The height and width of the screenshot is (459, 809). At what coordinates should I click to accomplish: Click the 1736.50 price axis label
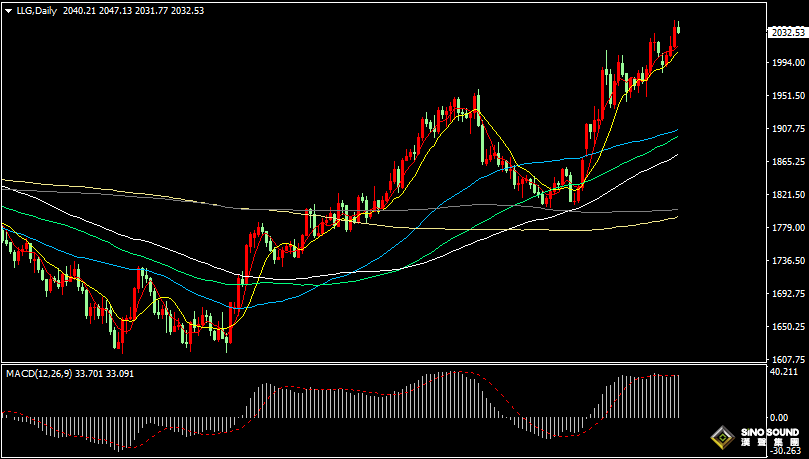point(788,261)
